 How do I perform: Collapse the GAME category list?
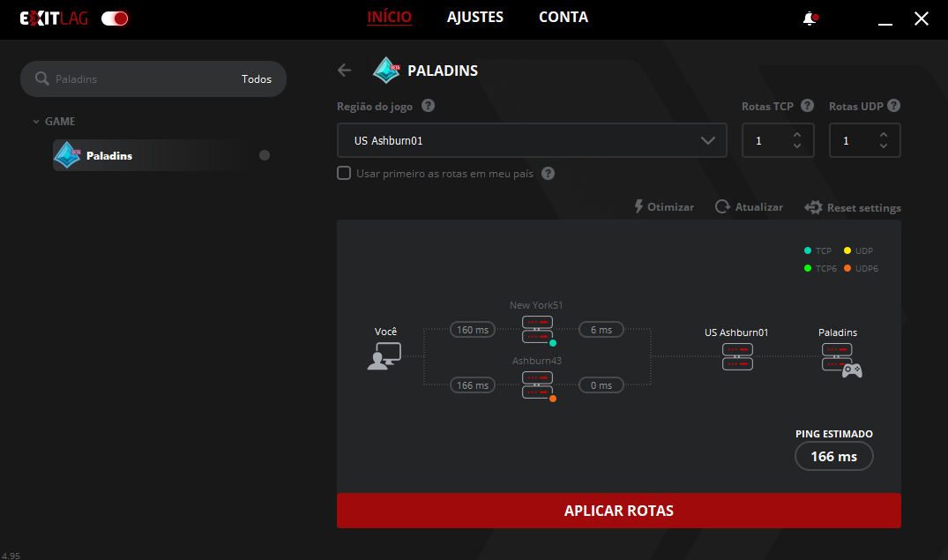[x=36, y=122]
